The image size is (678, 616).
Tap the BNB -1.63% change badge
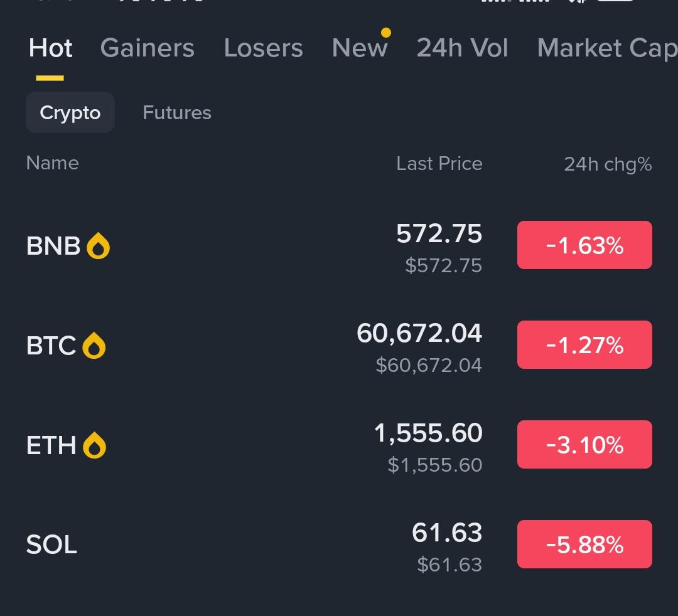[x=584, y=245]
